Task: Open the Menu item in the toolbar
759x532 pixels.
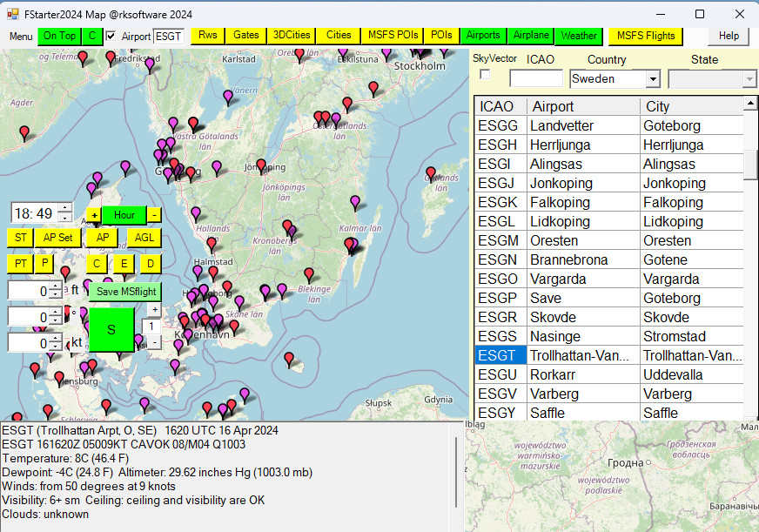Action: coord(21,37)
